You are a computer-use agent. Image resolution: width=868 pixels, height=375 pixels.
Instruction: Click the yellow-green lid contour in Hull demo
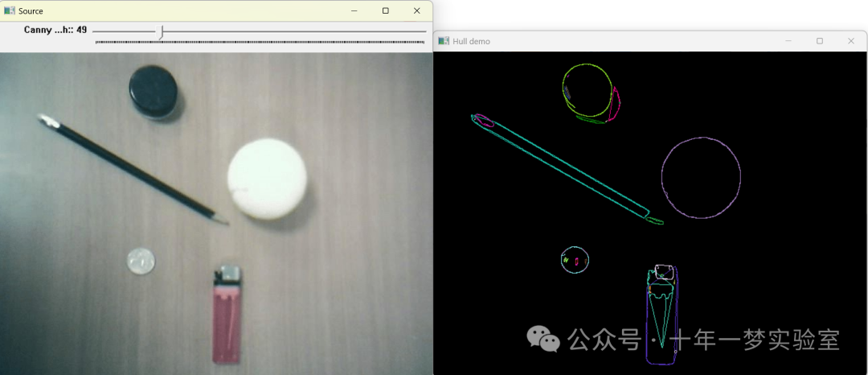588,92
